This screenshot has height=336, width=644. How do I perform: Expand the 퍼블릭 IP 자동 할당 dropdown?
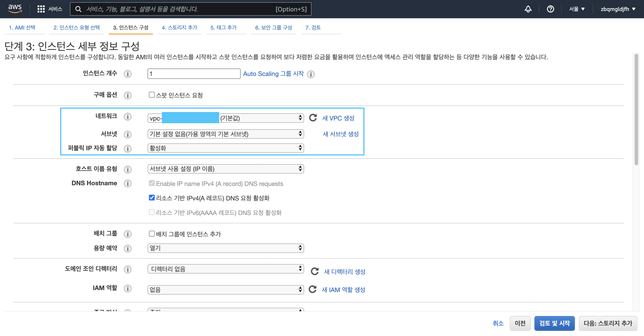[225, 148]
